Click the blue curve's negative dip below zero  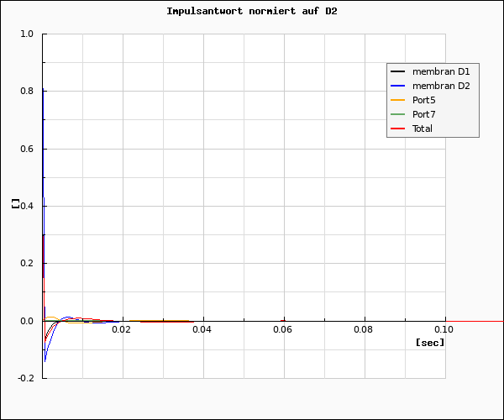pyautogui.click(x=45, y=358)
